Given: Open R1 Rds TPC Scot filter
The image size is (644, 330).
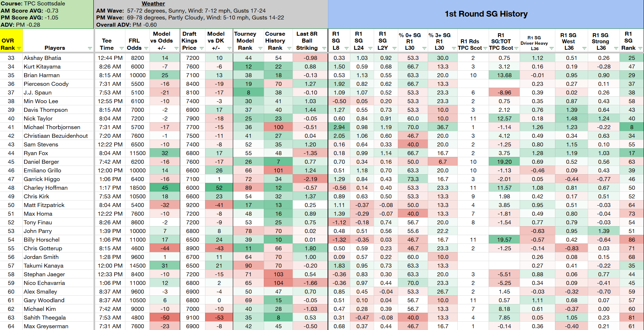Looking at the screenshot, I should (484, 48).
